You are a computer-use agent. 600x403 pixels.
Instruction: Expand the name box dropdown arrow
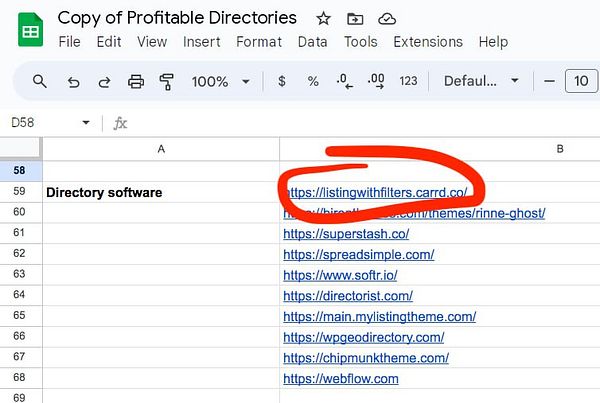86,122
